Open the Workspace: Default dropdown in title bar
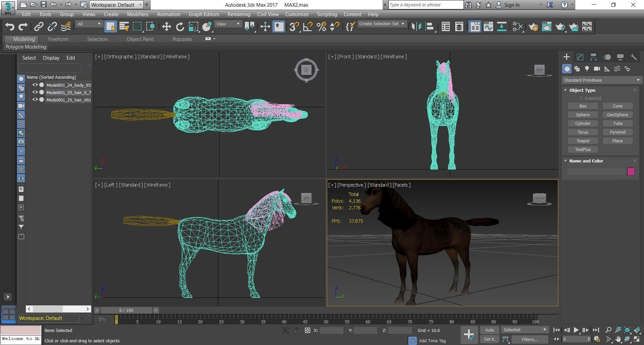This screenshot has width=644, height=345. click(116, 5)
